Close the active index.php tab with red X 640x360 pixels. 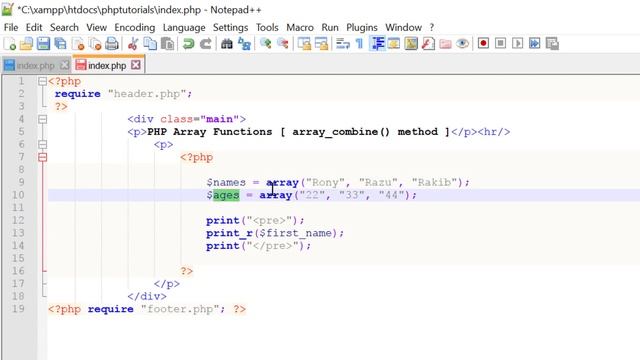coord(136,65)
